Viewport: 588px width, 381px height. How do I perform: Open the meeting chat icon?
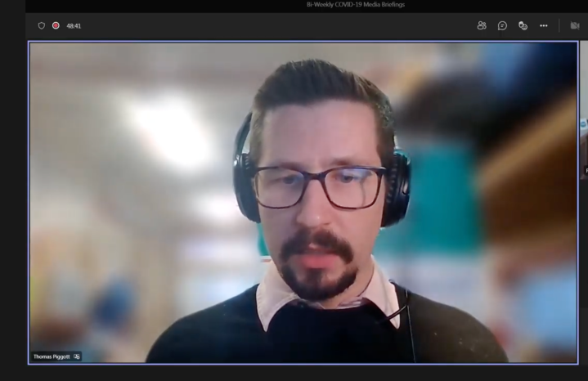pos(502,25)
